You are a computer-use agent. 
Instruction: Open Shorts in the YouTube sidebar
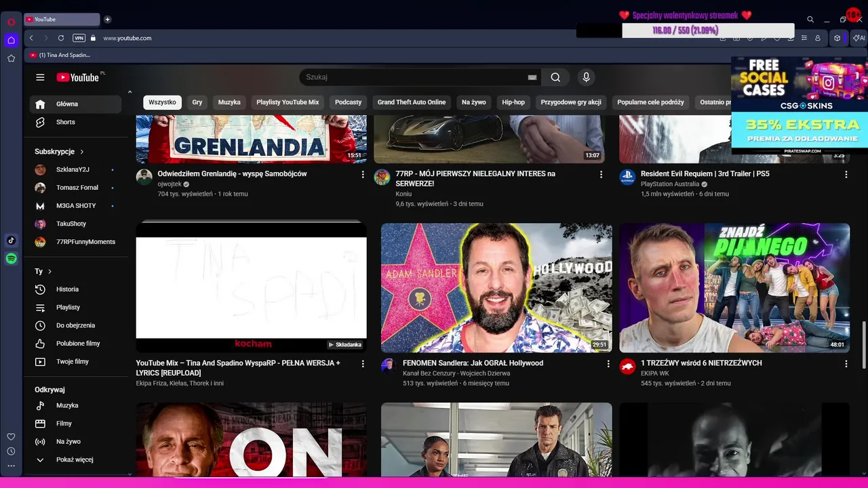(x=75, y=122)
